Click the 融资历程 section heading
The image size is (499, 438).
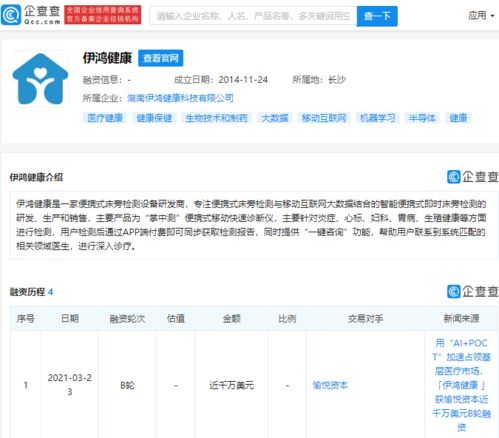[27, 292]
